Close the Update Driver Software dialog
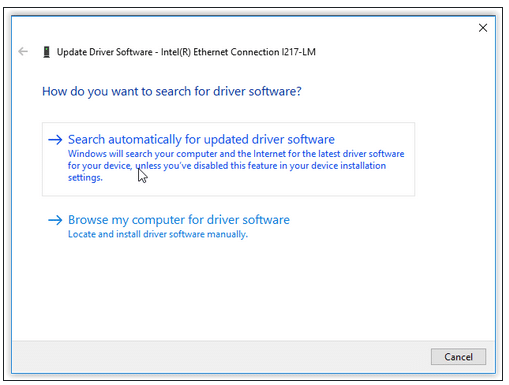The image size is (509, 385). pos(483,28)
